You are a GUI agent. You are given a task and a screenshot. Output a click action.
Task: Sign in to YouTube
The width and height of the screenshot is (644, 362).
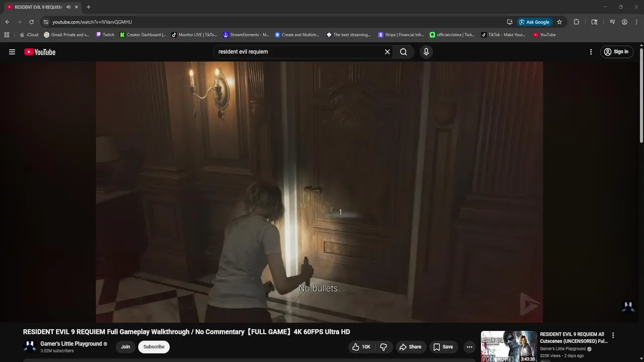pos(616,52)
